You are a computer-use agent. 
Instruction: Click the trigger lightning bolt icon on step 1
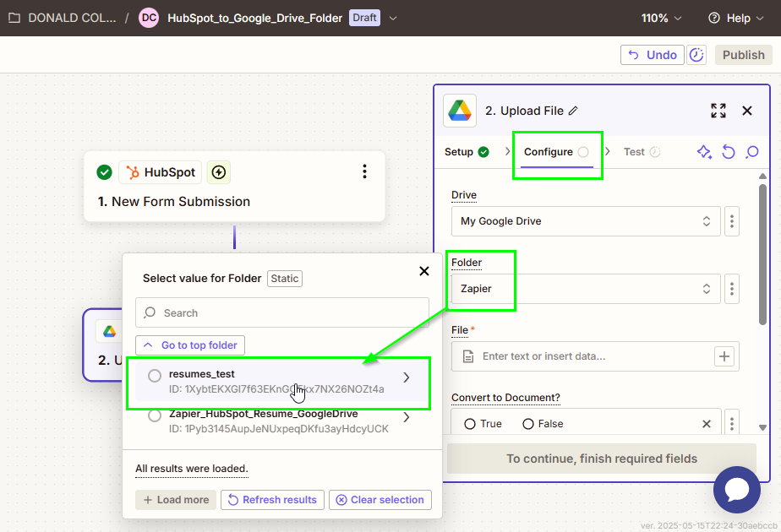(219, 172)
